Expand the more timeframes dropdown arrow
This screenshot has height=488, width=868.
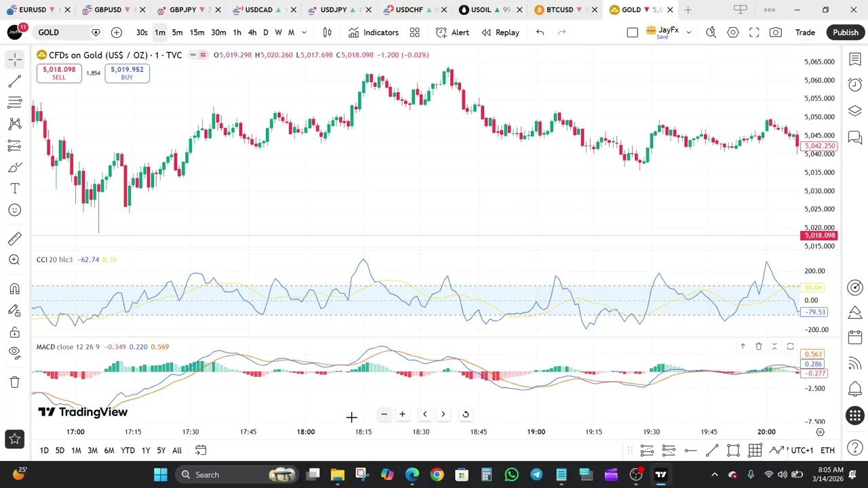304,33
